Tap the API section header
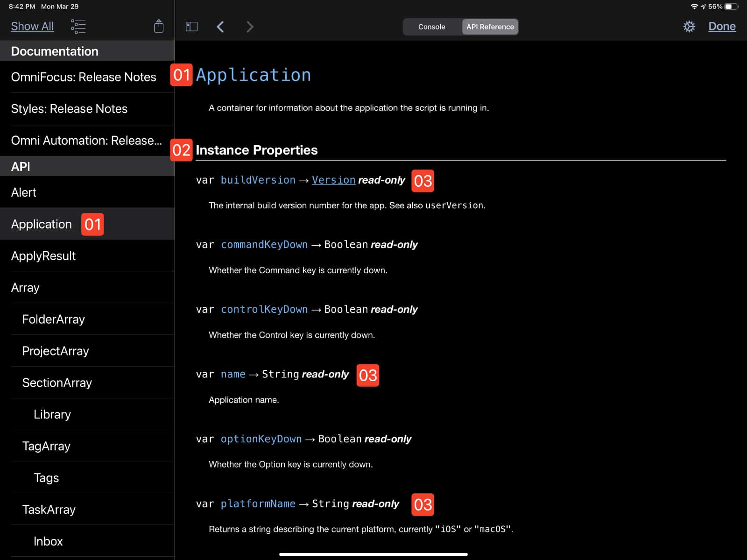The image size is (747, 560). [87, 166]
